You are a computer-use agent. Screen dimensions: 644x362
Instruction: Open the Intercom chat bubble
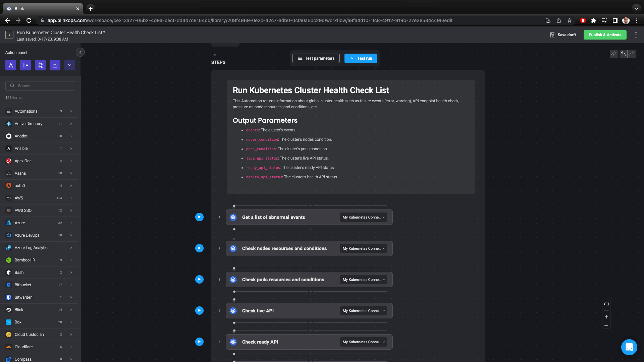coord(629,347)
